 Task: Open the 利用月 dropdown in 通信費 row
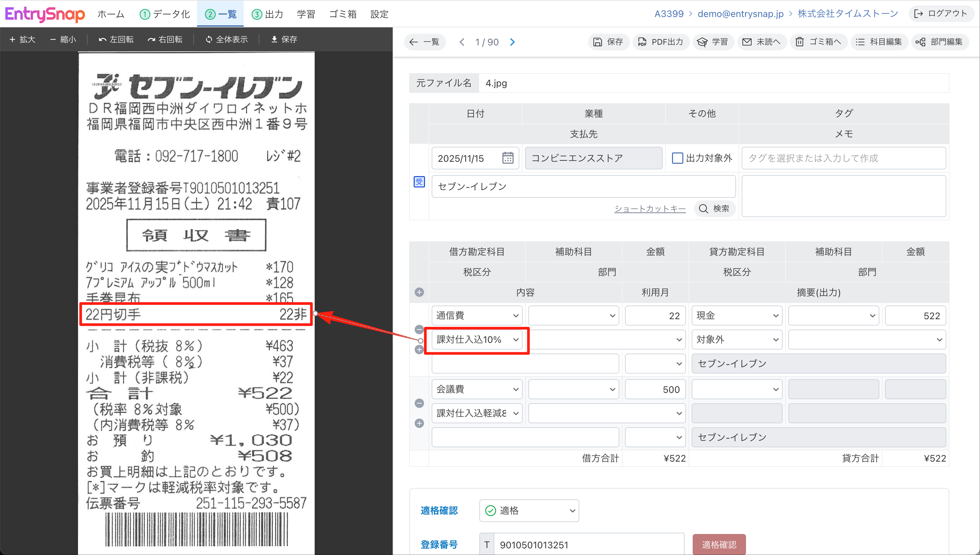coord(655,363)
